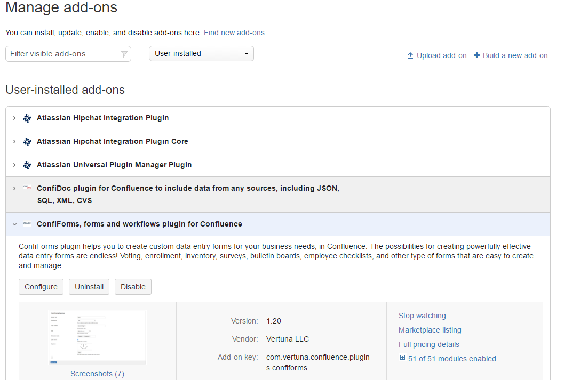Click the ConfiForms screenshot thumbnail

click(x=97, y=337)
